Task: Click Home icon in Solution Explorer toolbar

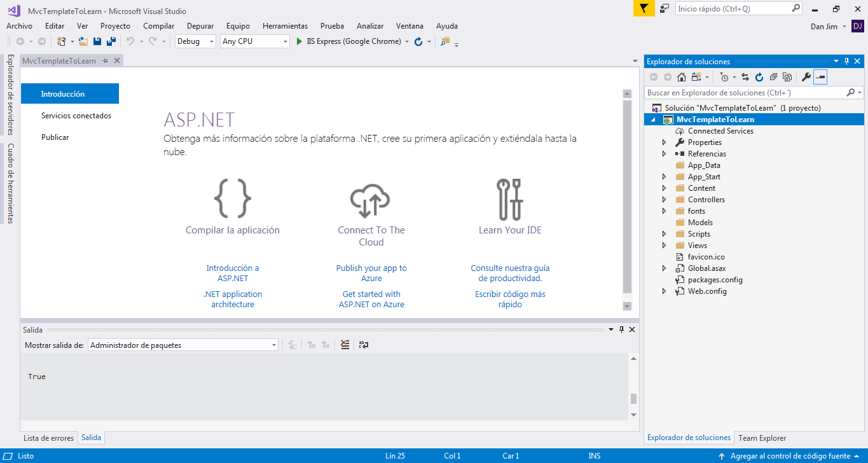Action: point(682,77)
